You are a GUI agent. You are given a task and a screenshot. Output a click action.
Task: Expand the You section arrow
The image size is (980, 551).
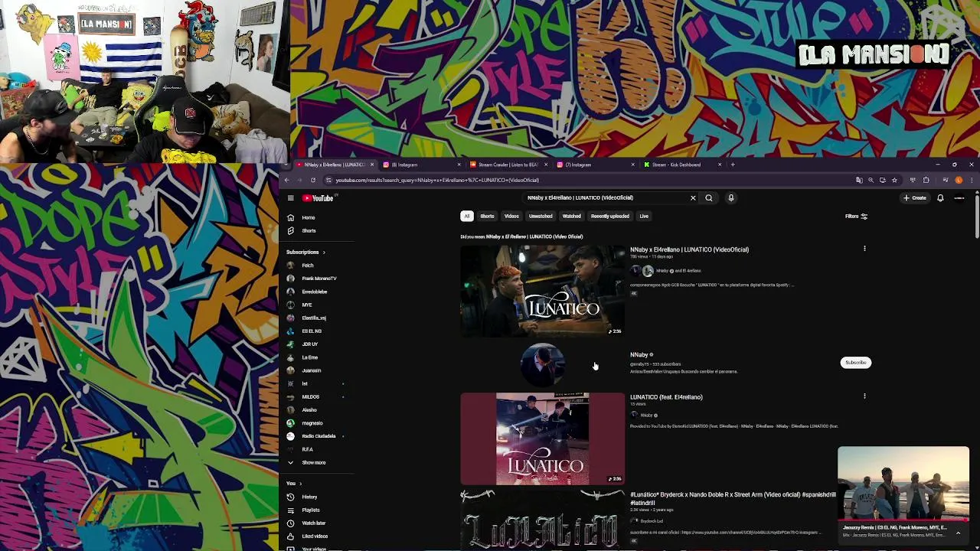(x=300, y=484)
